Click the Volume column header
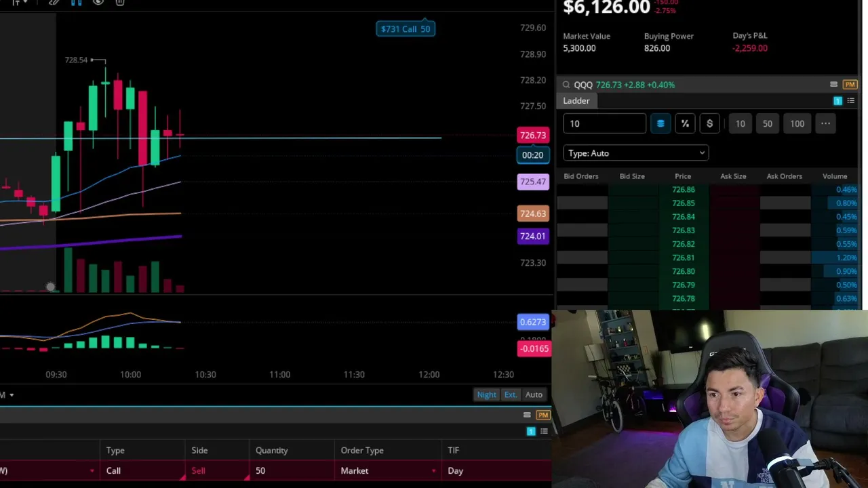 tap(835, 176)
